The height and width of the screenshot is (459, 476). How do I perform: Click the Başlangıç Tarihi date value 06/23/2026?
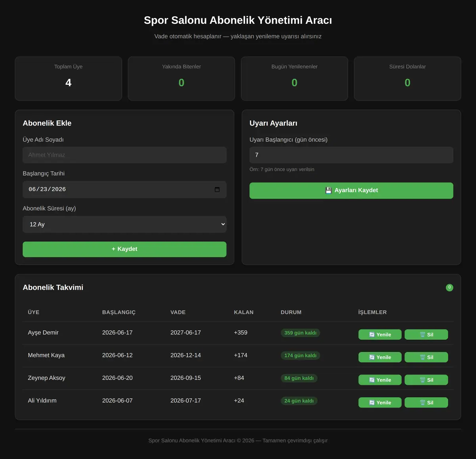[x=47, y=189]
